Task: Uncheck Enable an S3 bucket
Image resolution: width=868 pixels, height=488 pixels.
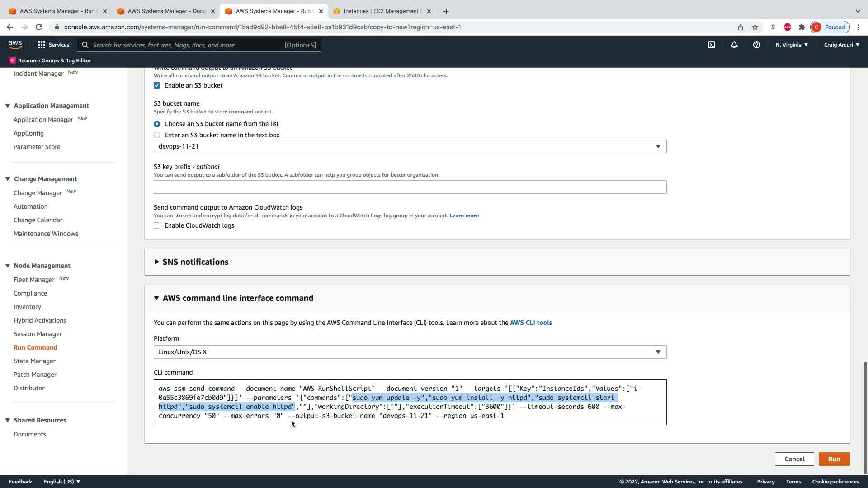Action: [157, 85]
